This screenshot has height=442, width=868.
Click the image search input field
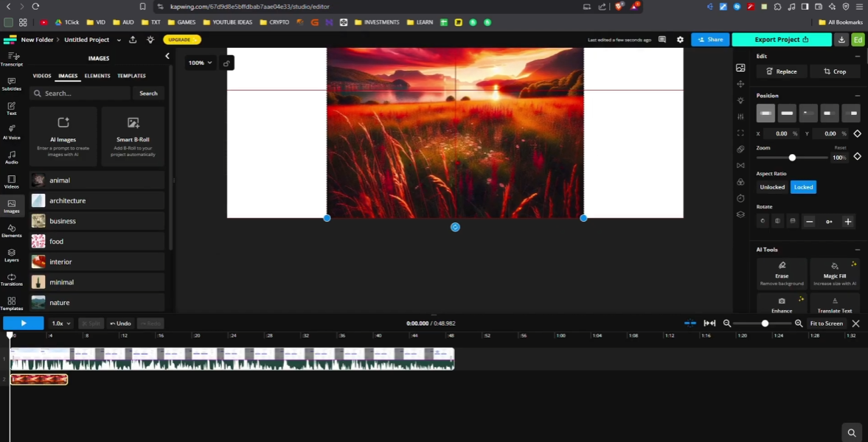[80, 94]
